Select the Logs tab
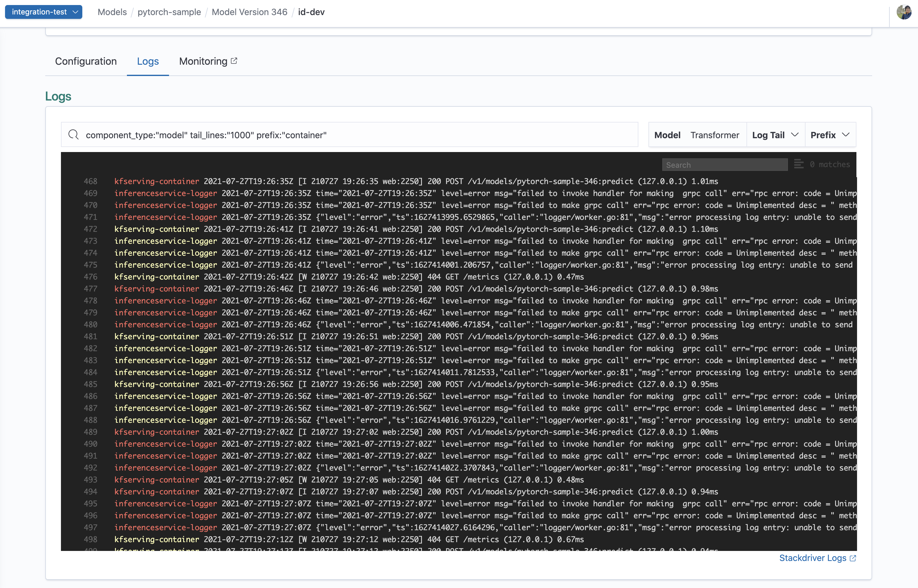This screenshot has width=918, height=588. pyautogui.click(x=148, y=62)
